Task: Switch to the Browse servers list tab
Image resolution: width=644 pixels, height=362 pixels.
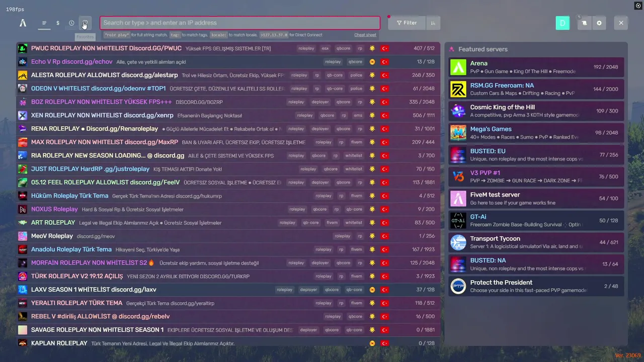Action: (x=44, y=23)
